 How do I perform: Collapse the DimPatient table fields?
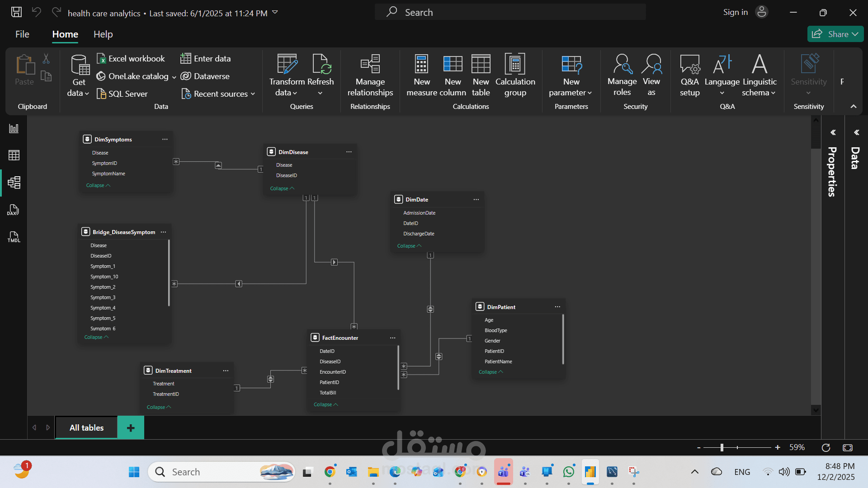(x=491, y=372)
